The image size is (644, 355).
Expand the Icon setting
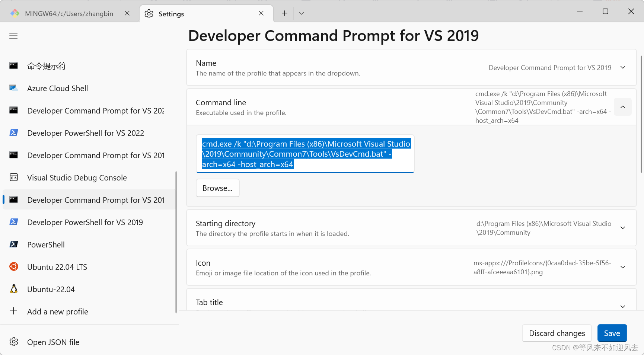coord(623,267)
